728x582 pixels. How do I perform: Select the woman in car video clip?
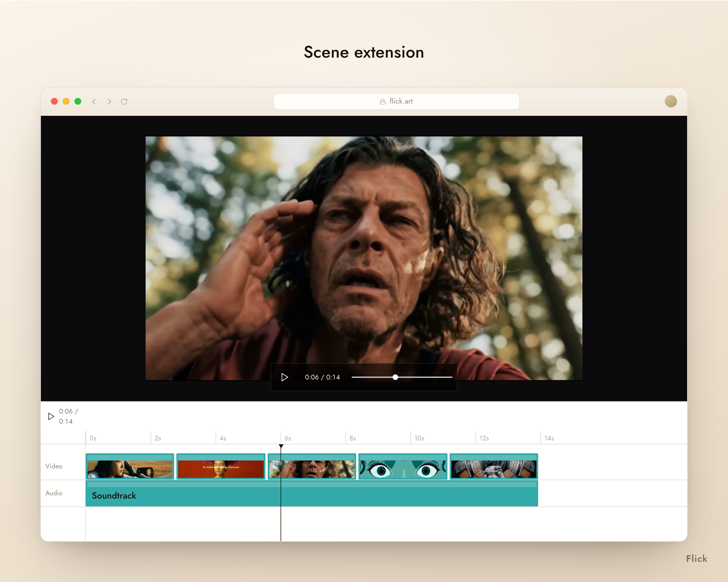[x=130, y=466]
